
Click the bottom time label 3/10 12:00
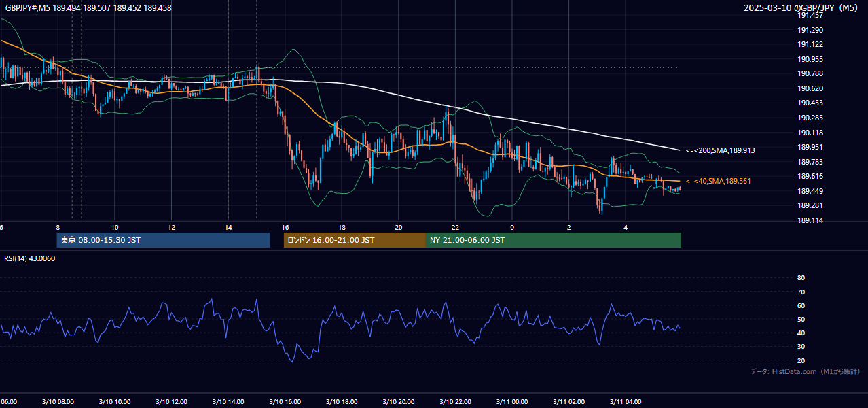pos(171,402)
